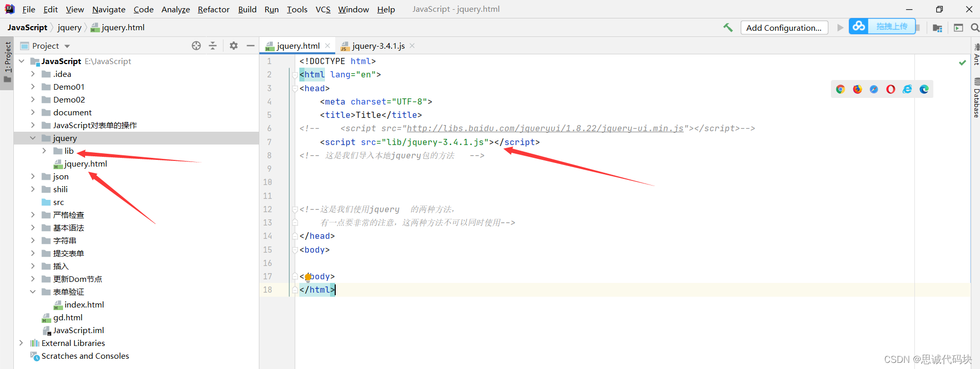Select gd.html file
Image resolution: width=980 pixels, height=369 pixels.
pos(68,317)
